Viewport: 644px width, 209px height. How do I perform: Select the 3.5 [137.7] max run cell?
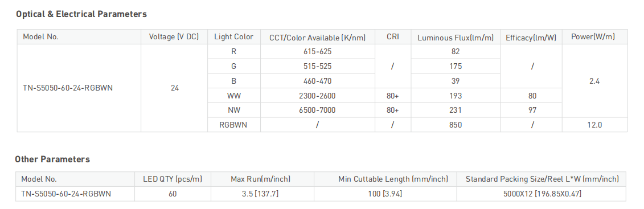coord(260,194)
